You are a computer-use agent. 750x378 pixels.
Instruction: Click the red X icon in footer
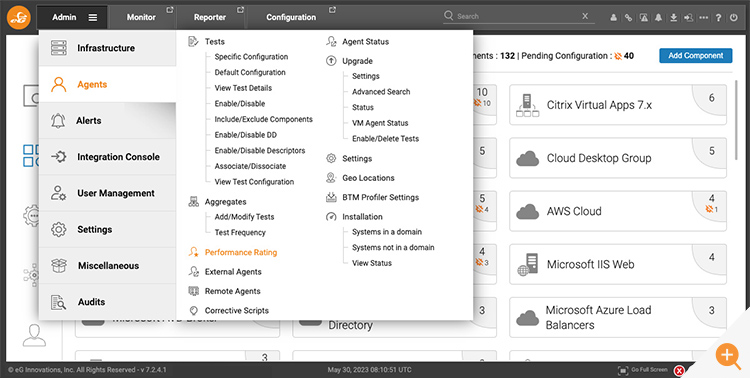coord(678,370)
